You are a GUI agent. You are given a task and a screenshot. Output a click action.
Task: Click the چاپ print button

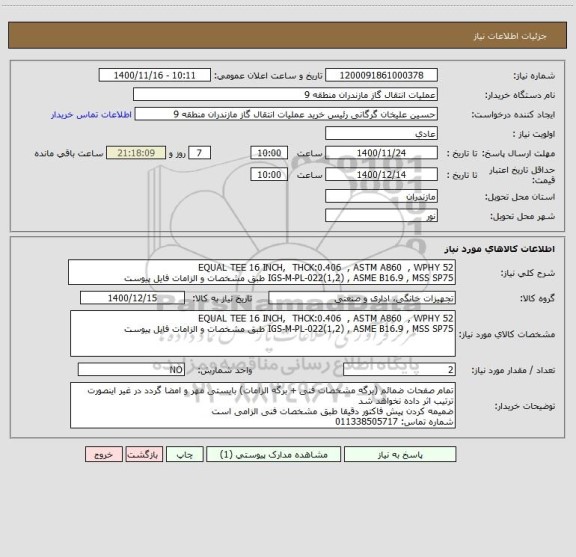click(184, 454)
